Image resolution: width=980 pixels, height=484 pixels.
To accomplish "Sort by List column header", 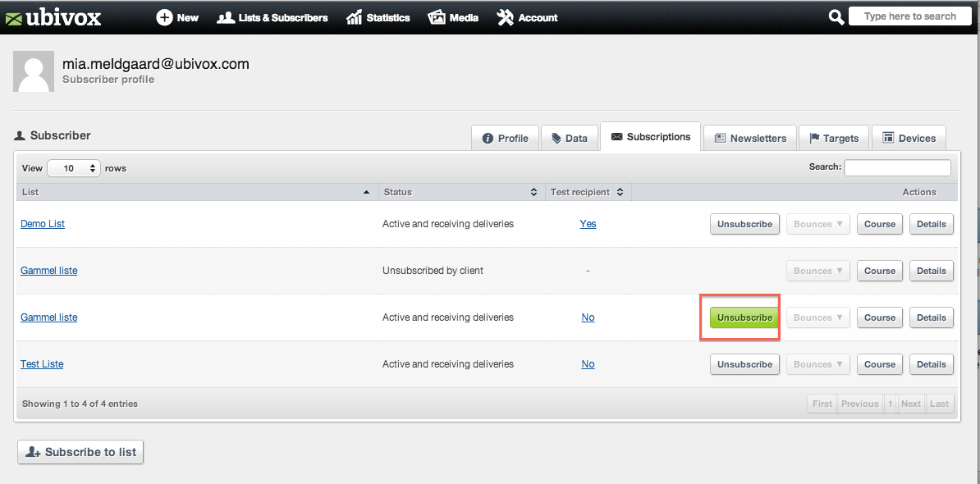I will [197, 192].
